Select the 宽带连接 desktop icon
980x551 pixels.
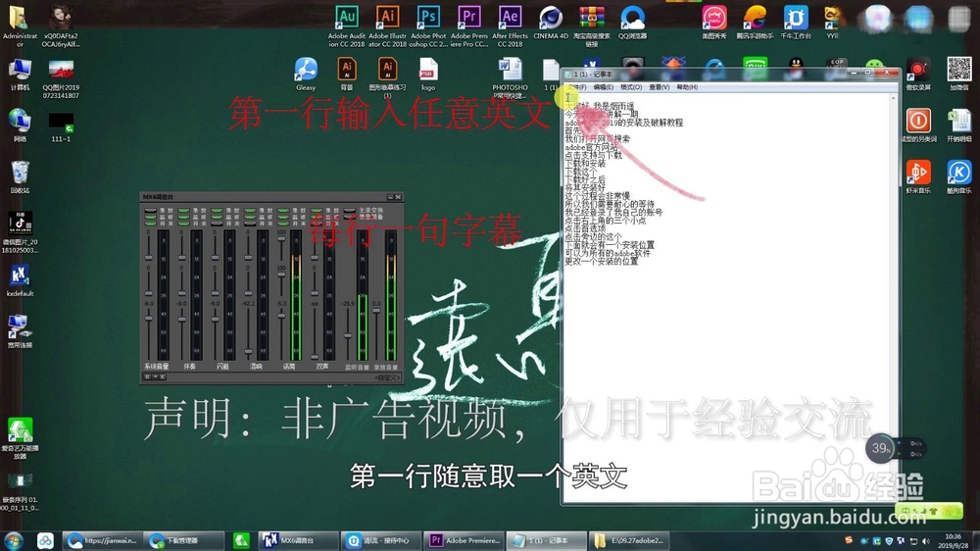[20, 331]
